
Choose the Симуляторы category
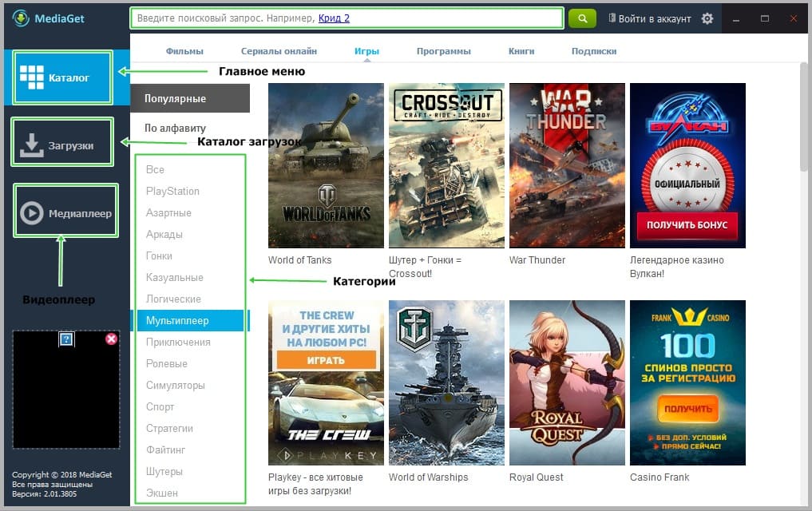[176, 385]
